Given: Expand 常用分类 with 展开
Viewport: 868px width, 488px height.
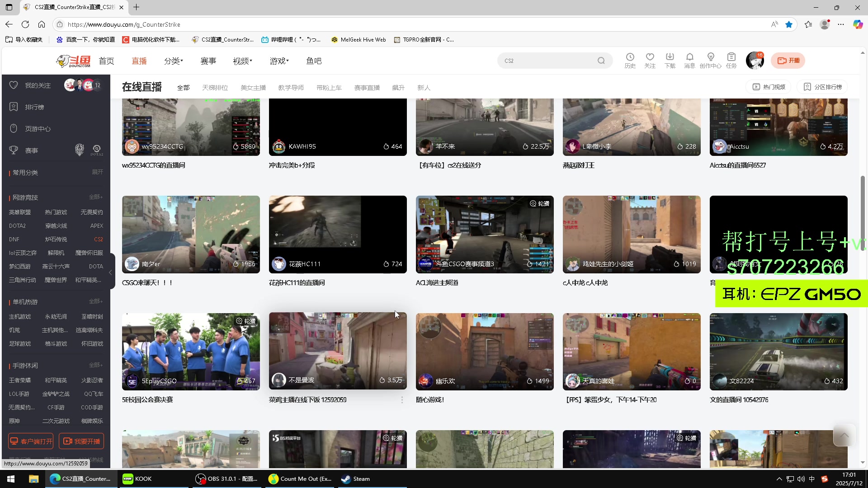Looking at the screenshot, I should tap(97, 172).
